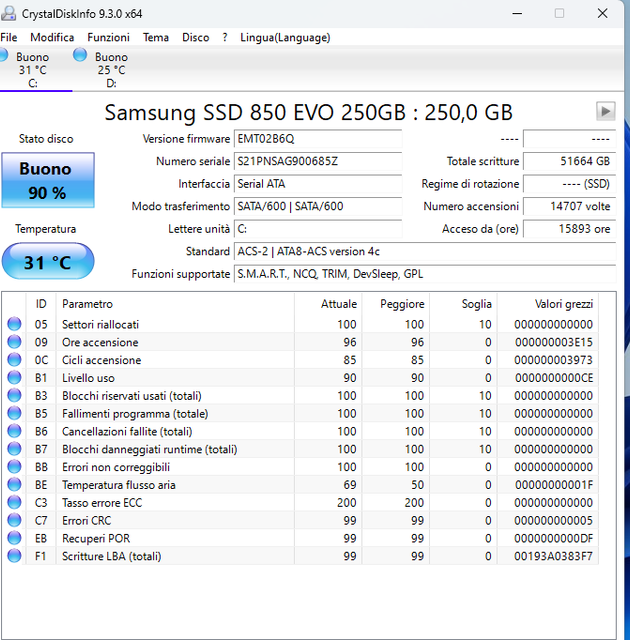The width and height of the screenshot is (630, 640).
Task: Click the Regime di rotazione value
Action: pos(569,184)
